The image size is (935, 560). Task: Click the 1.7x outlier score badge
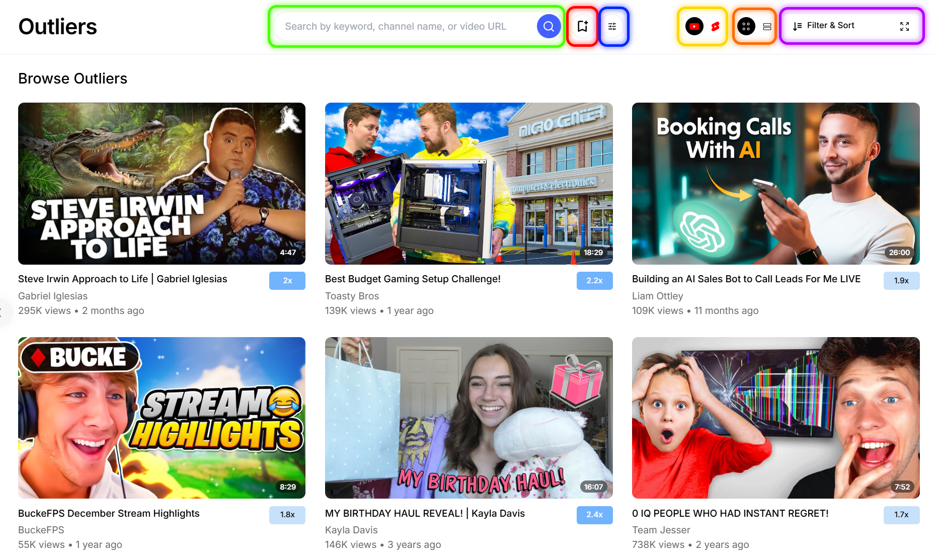click(x=901, y=515)
